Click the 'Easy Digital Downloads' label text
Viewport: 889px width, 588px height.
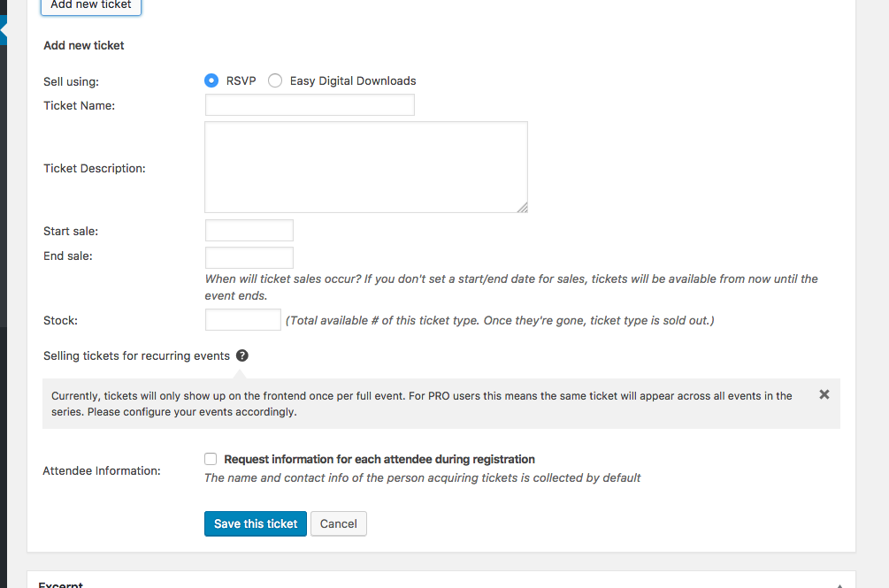click(x=353, y=80)
